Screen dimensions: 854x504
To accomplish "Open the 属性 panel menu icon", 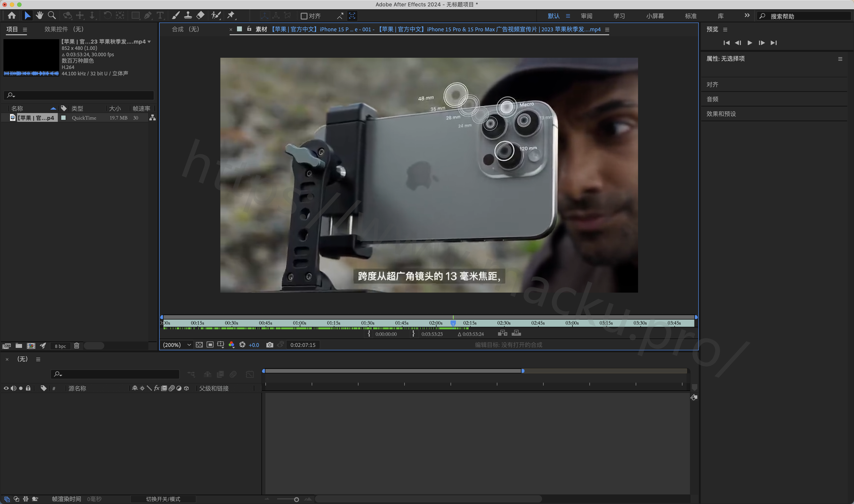I will coord(840,59).
